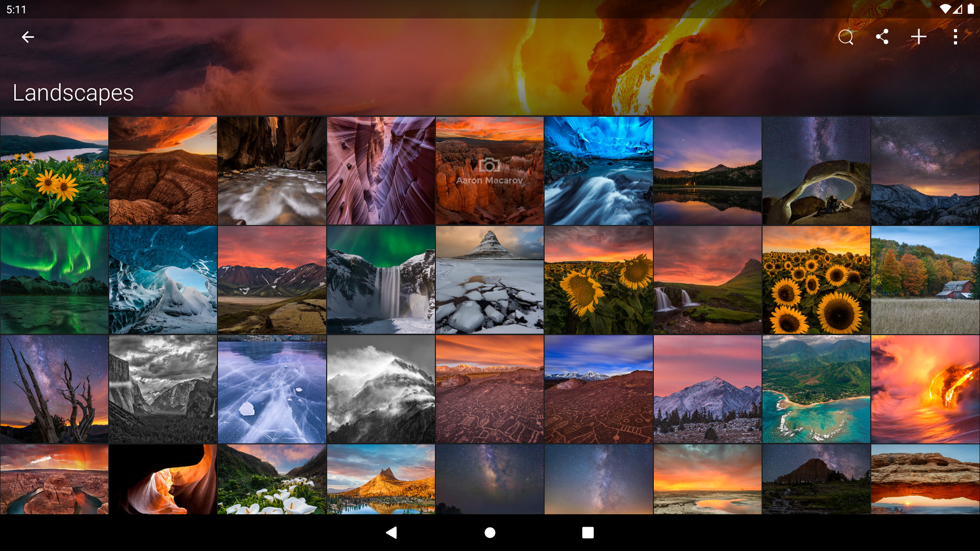Open the yellow wildflowers lake photo
Image resolution: width=980 pixels, height=551 pixels.
tap(54, 171)
